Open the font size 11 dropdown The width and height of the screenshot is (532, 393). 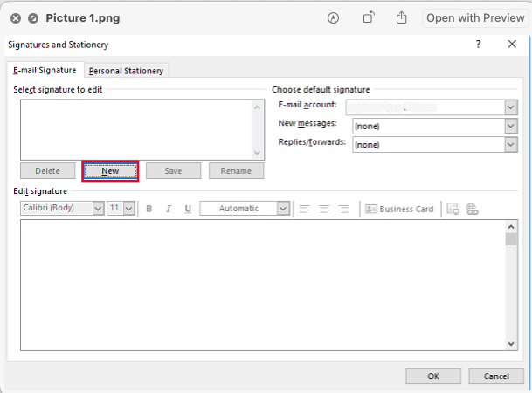pos(129,208)
